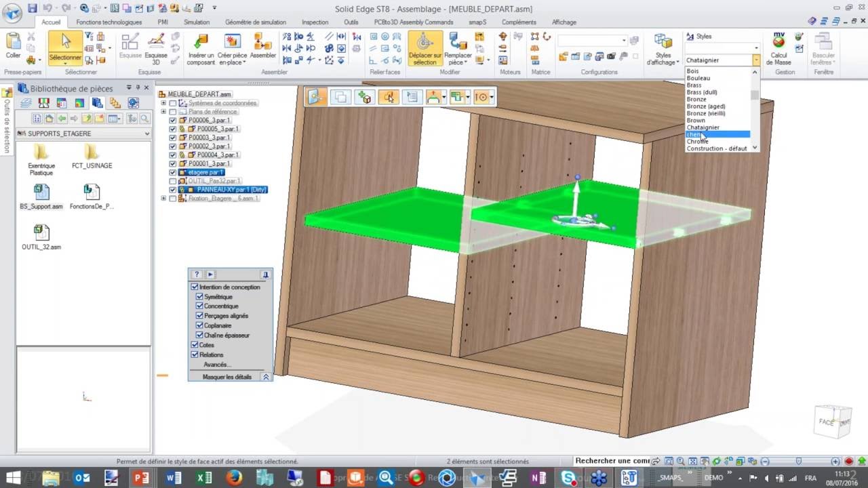The width and height of the screenshot is (868, 488).
Task: Click Masquer les détails text
Action: click(227, 377)
